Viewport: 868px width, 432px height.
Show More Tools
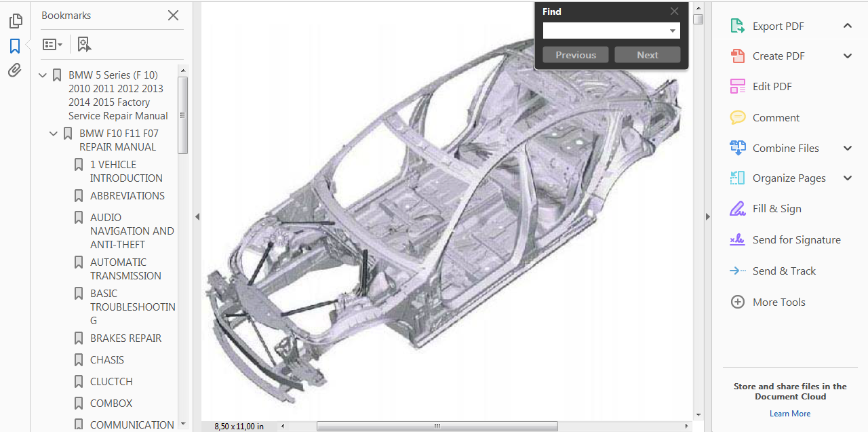click(778, 302)
